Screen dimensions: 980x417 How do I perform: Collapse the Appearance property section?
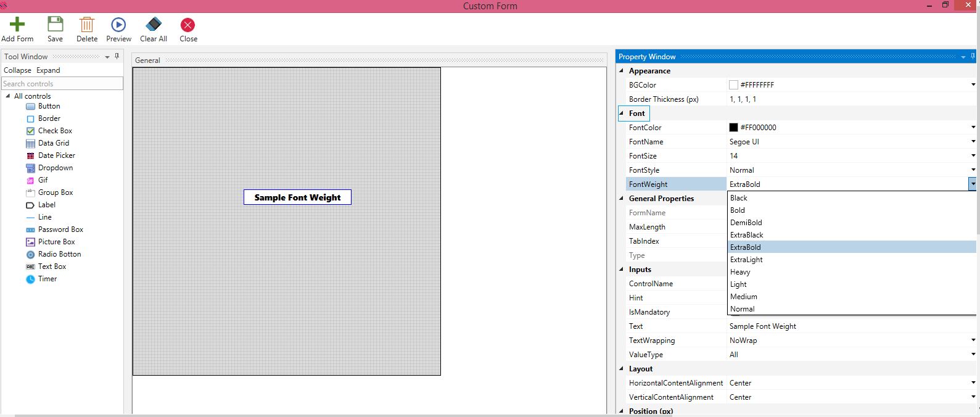point(622,71)
